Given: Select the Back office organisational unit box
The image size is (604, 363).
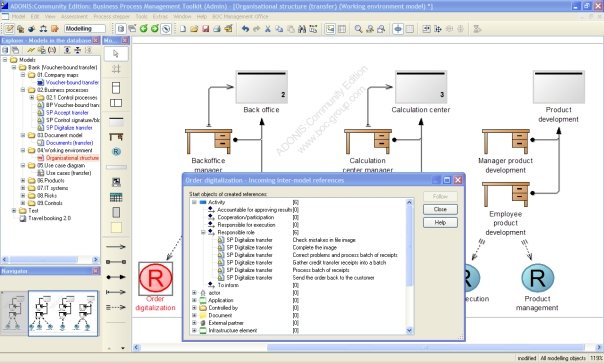Looking at the screenshot, I should (x=262, y=87).
